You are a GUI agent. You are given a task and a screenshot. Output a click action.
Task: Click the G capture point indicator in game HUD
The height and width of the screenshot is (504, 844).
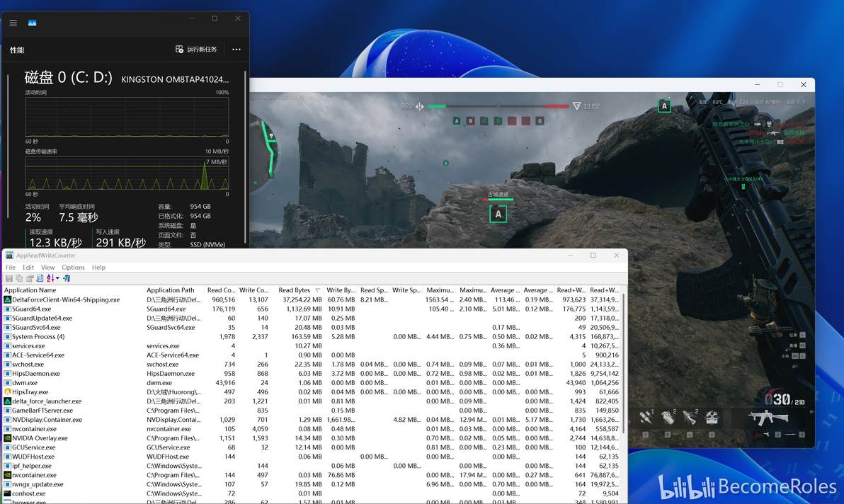[x=540, y=121]
